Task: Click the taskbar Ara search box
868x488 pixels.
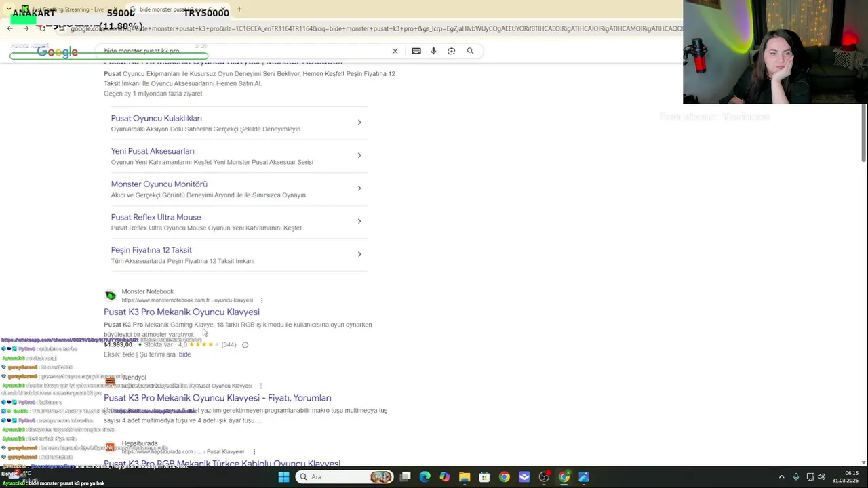Action: [x=346, y=477]
